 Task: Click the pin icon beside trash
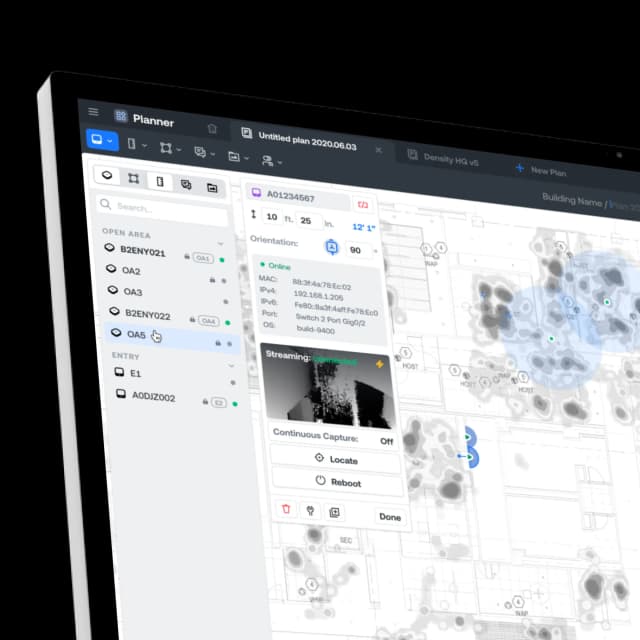click(x=310, y=511)
